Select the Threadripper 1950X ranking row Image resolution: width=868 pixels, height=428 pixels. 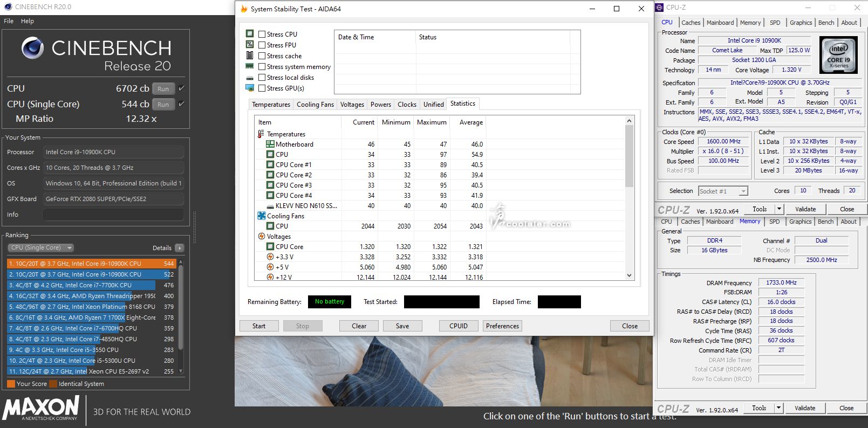click(92, 296)
